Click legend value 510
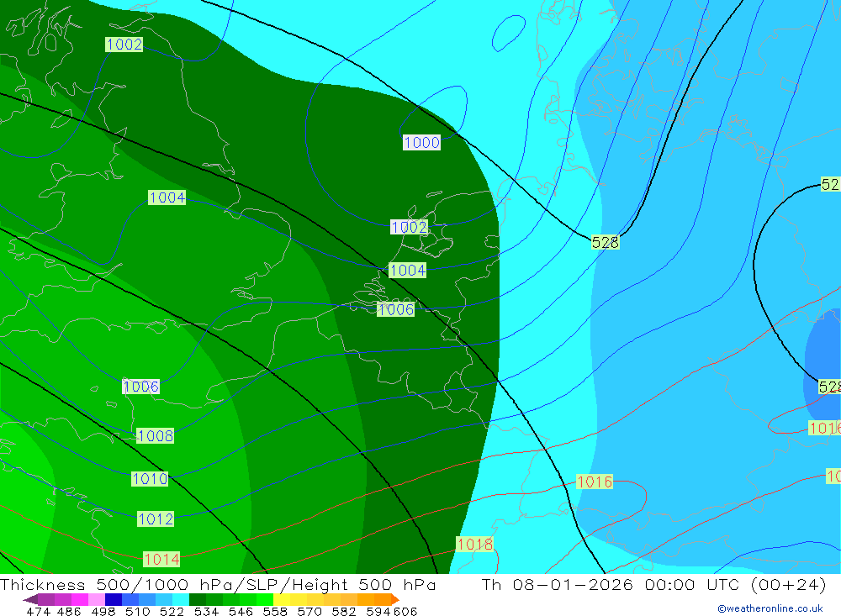 click(x=138, y=611)
